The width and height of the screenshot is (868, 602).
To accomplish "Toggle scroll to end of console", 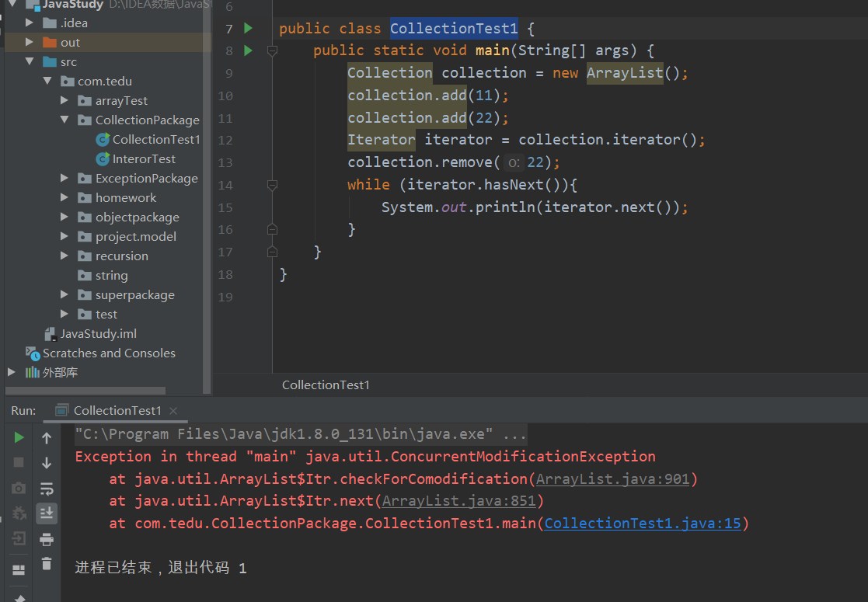I will tap(47, 513).
